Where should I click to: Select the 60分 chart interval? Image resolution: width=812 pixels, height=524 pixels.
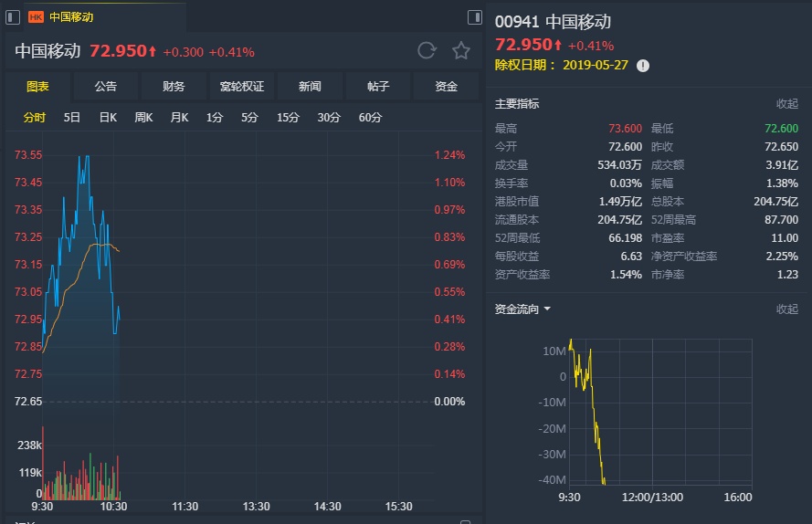(370, 118)
